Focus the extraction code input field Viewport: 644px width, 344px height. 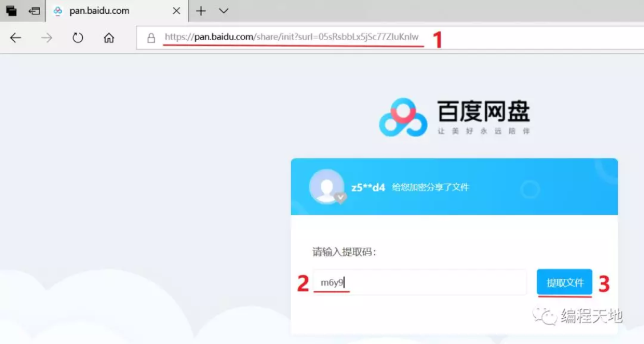pyautogui.click(x=419, y=282)
